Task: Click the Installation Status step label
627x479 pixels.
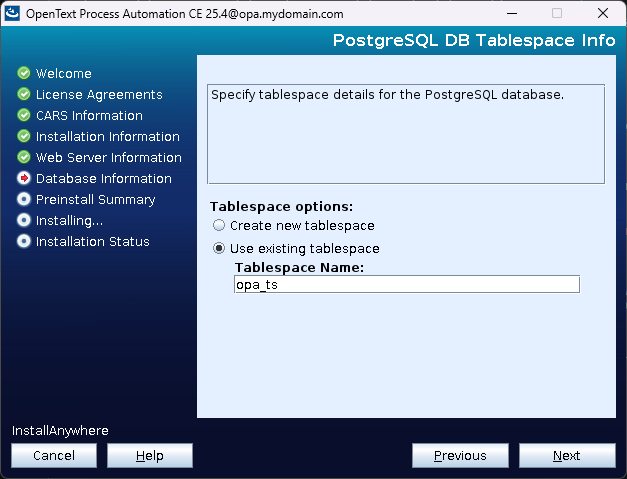Action: pos(93,241)
